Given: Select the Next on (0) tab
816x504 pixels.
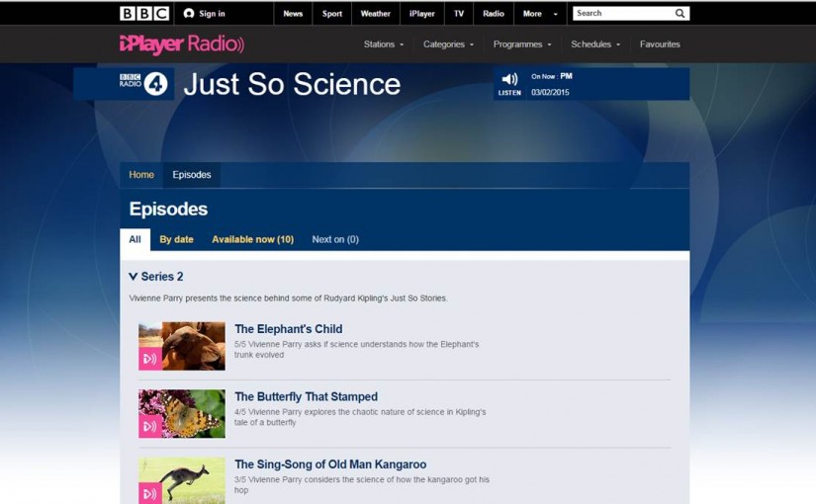Looking at the screenshot, I should tap(335, 239).
